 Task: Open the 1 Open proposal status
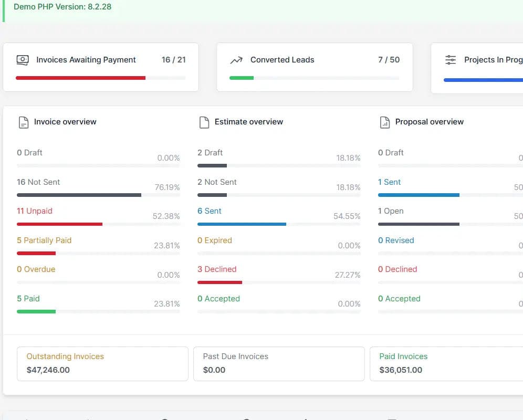[x=391, y=211]
